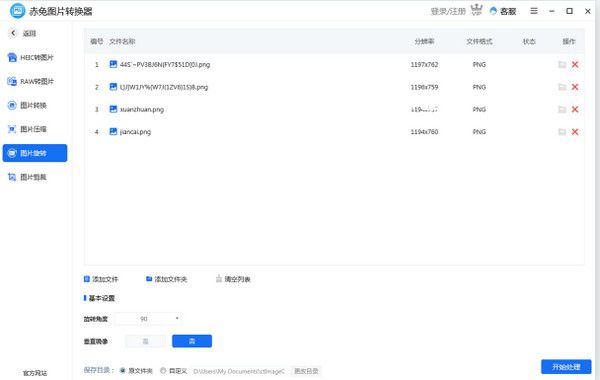Click 登录/注册 to sign in

coord(448,11)
